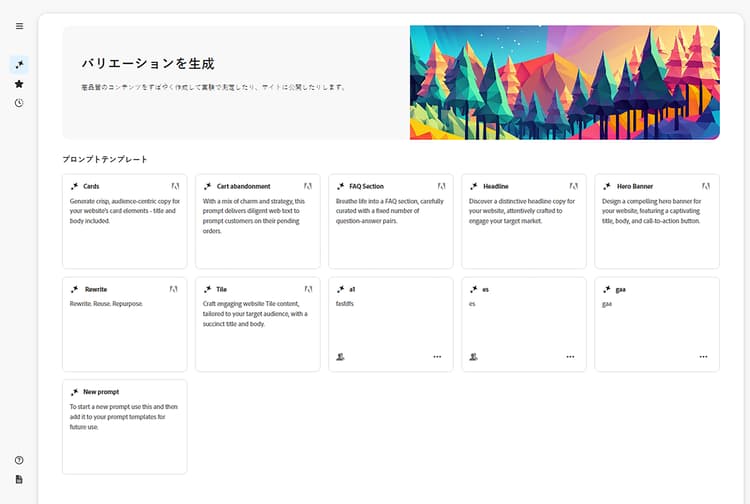Image resolution: width=750 pixels, height=504 pixels.
Task: Click the バリエーションを生成 heading
Action: [x=148, y=64]
